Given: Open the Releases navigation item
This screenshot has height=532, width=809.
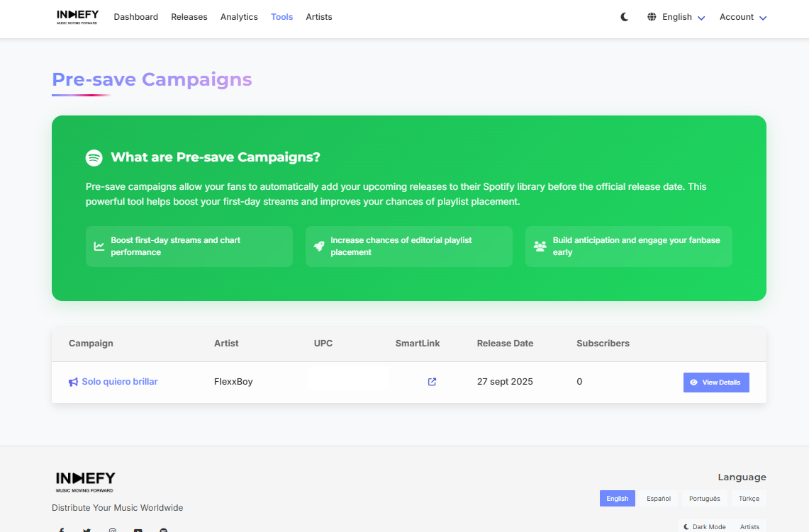Looking at the screenshot, I should tap(189, 17).
